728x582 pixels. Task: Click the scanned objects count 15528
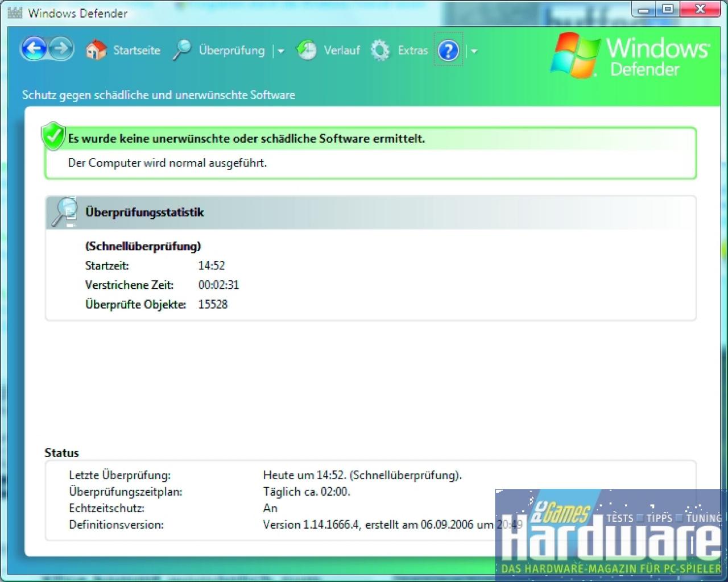(213, 304)
